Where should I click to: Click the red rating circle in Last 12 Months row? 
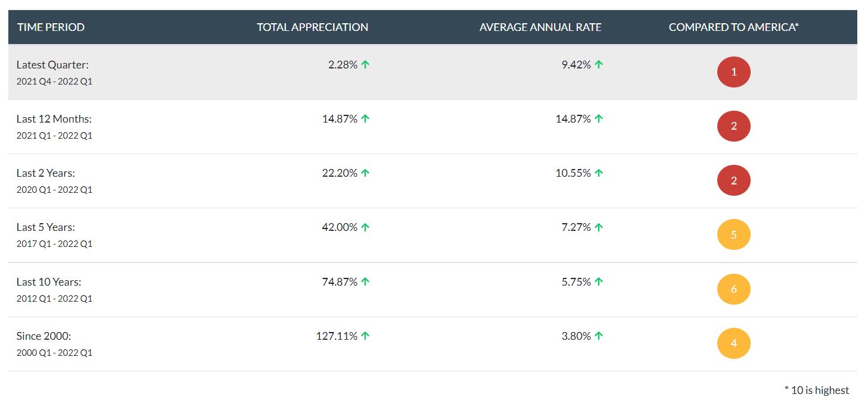[733, 126]
